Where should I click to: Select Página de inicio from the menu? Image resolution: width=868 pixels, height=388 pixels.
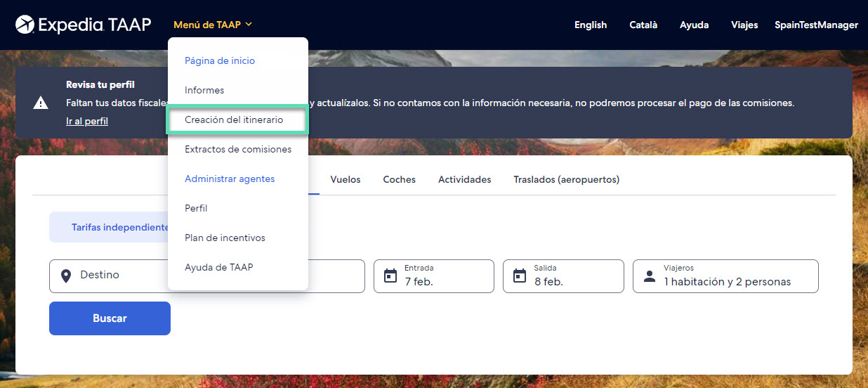[220, 60]
